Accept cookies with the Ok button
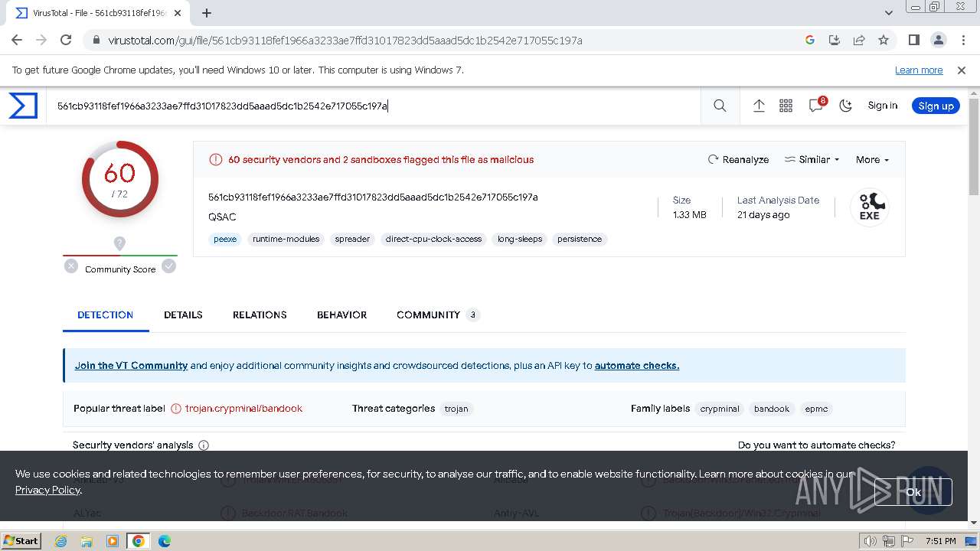The image size is (980, 551). (913, 492)
